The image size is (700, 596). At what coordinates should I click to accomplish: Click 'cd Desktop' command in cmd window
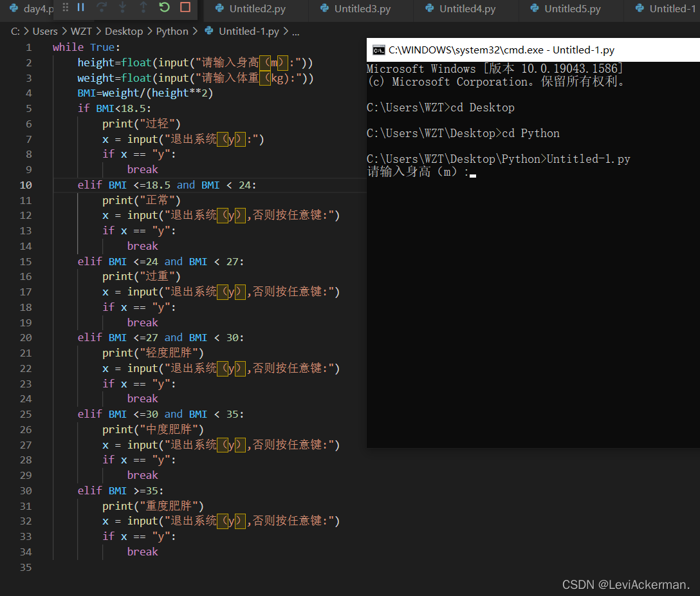click(482, 107)
